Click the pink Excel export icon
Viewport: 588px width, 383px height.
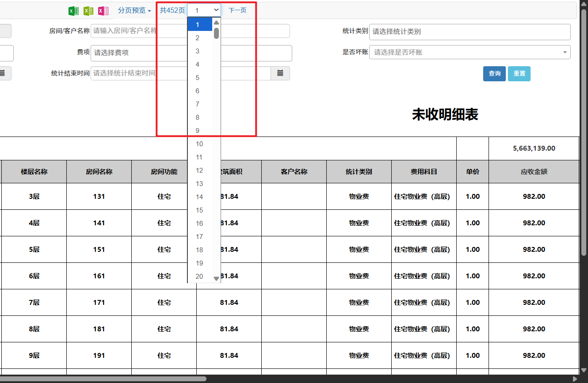click(103, 11)
